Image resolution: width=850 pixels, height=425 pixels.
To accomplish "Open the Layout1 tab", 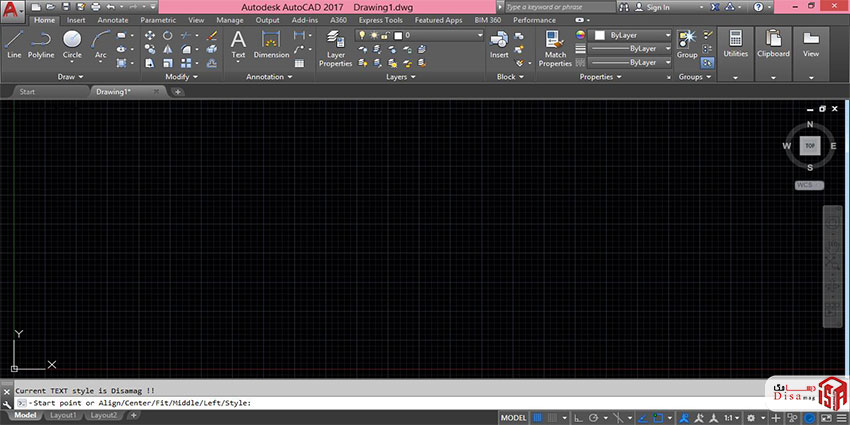I will (64, 415).
